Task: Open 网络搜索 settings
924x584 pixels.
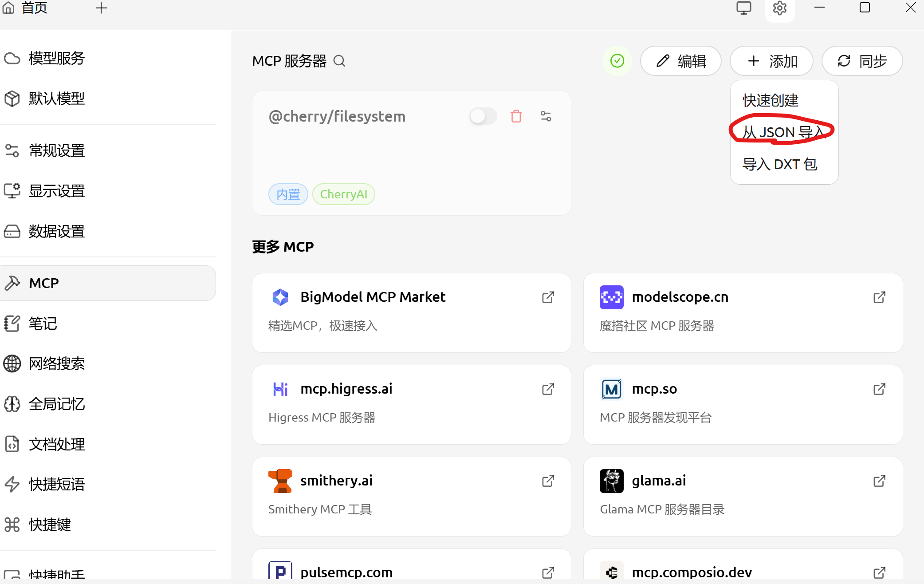Action: pos(108,364)
